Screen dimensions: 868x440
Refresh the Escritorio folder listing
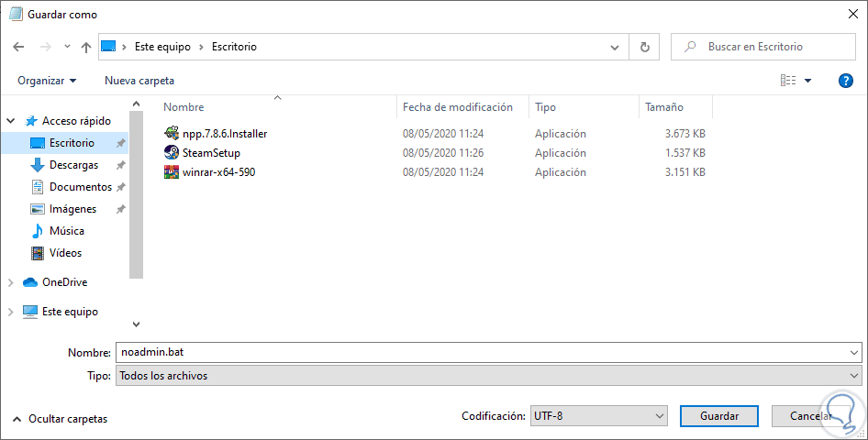pyautogui.click(x=645, y=47)
